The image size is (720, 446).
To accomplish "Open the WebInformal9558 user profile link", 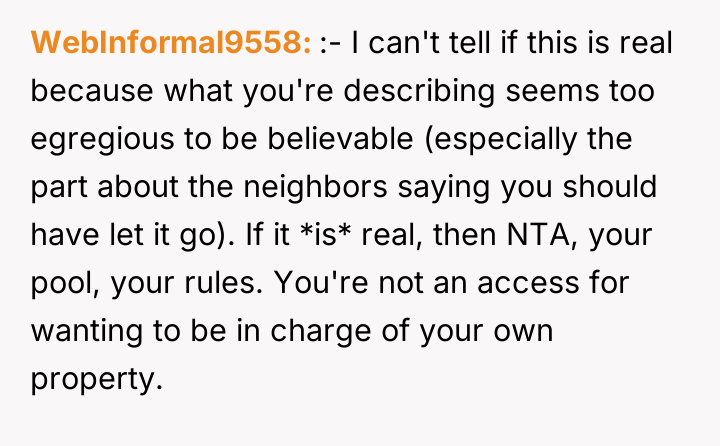I will coord(172,43).
